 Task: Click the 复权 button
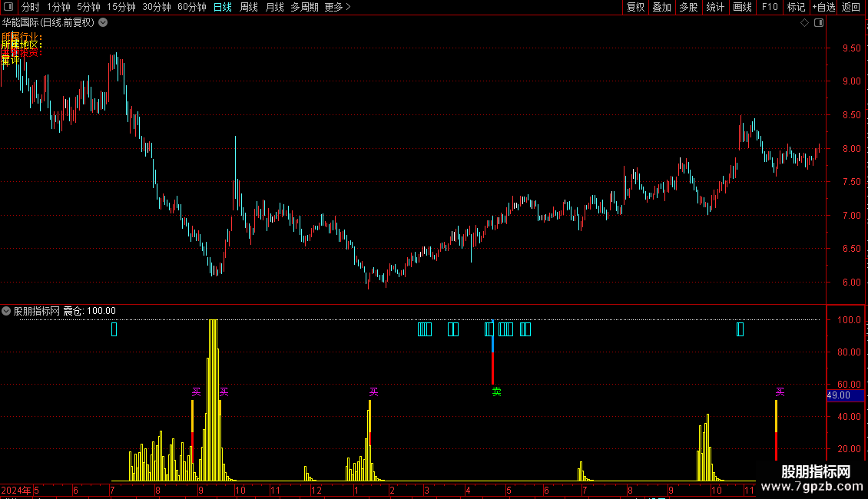coord(635,7)
